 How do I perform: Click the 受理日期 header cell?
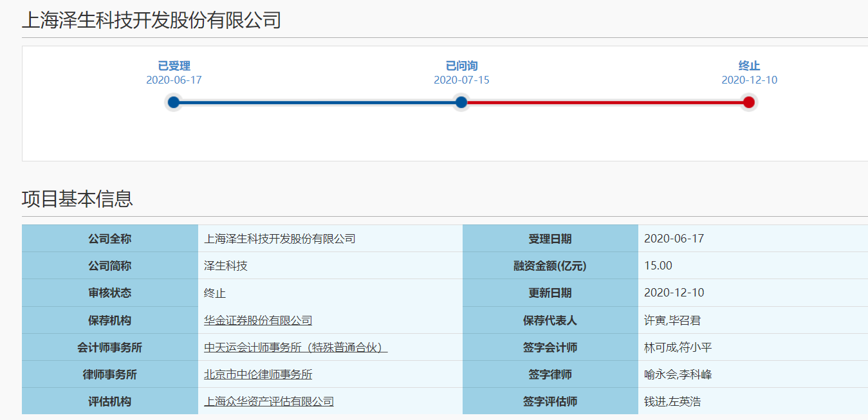tap(550, 239)
